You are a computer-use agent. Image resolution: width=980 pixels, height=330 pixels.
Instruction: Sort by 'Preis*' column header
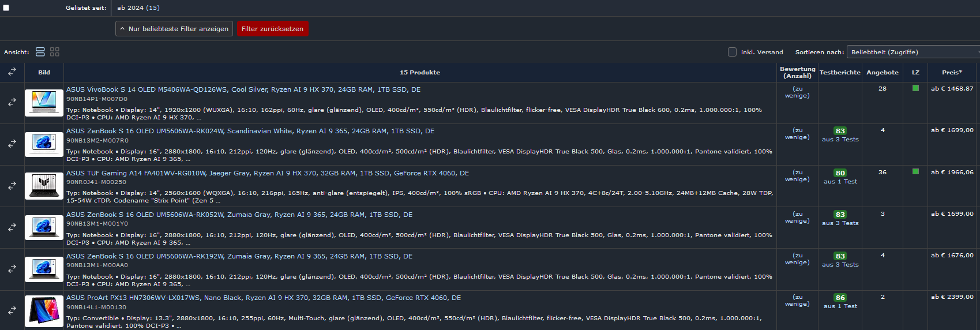952,72
